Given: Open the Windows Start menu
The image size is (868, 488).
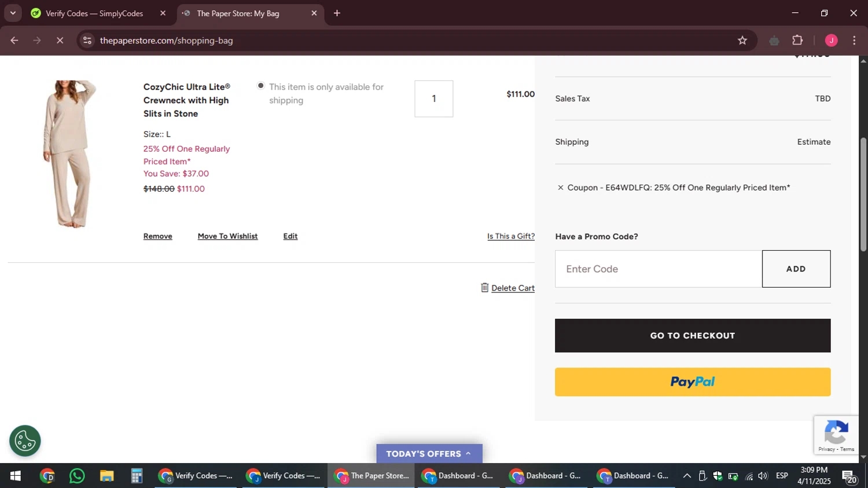Looking at the screenshot, I should pyautogui.click(x=15, y=476).
